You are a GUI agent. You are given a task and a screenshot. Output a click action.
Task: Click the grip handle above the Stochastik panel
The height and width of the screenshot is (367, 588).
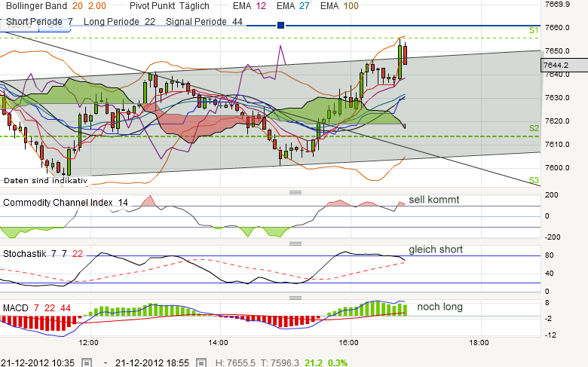296,243
